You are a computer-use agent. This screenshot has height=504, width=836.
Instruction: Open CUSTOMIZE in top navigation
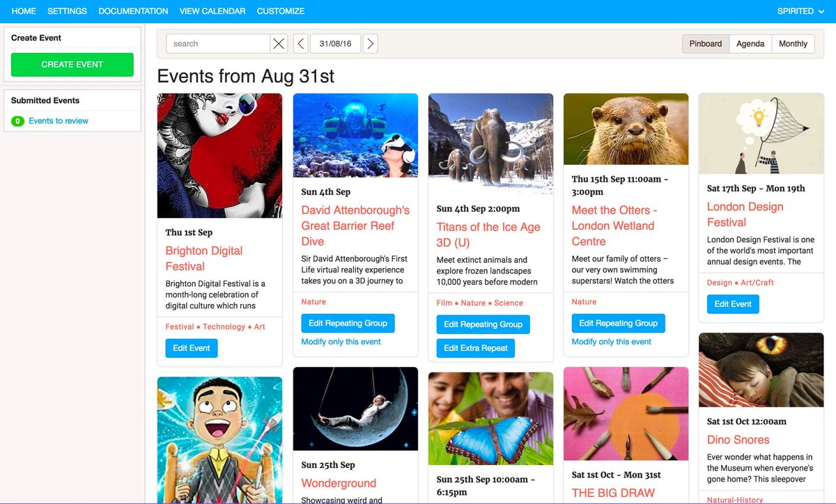pyautogui.click(x=281, y=11)
